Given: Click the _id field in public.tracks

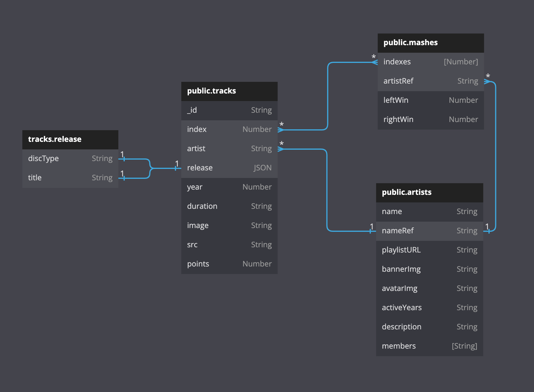Looking at the screenshot, I should (229, 110).
